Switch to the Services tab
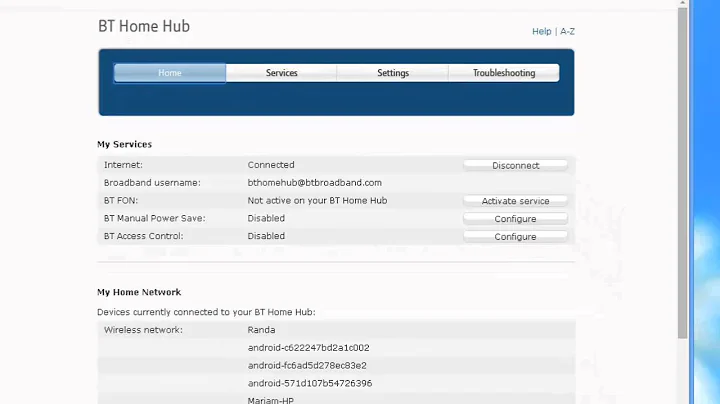 point(281,73)
